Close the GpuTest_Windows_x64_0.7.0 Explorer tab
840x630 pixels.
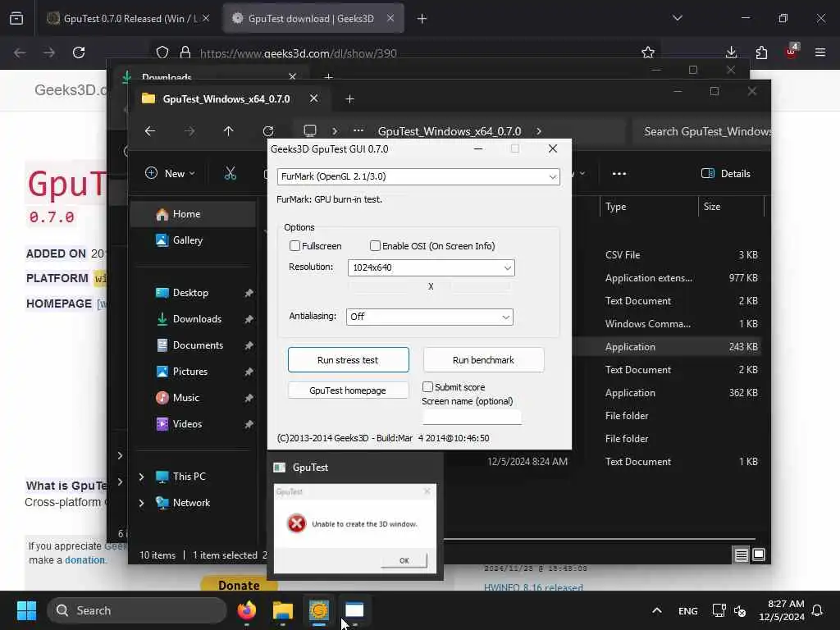[x=314, y=98]
